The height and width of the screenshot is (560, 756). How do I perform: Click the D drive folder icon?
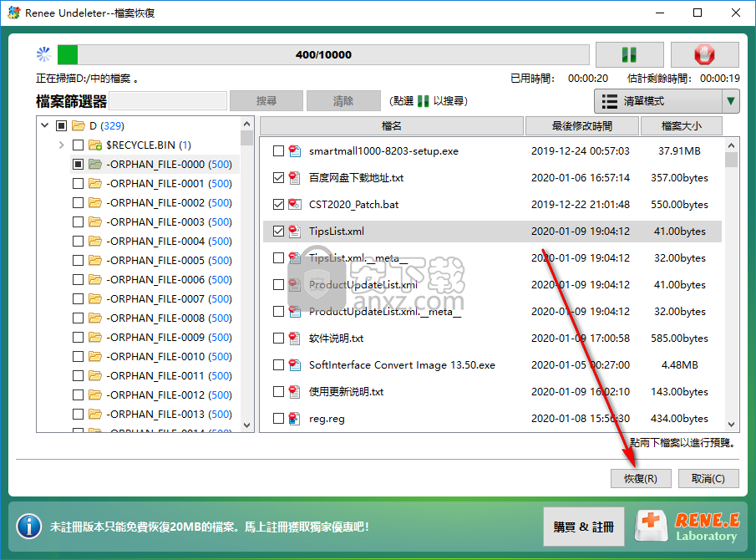[x=79, y=126]
